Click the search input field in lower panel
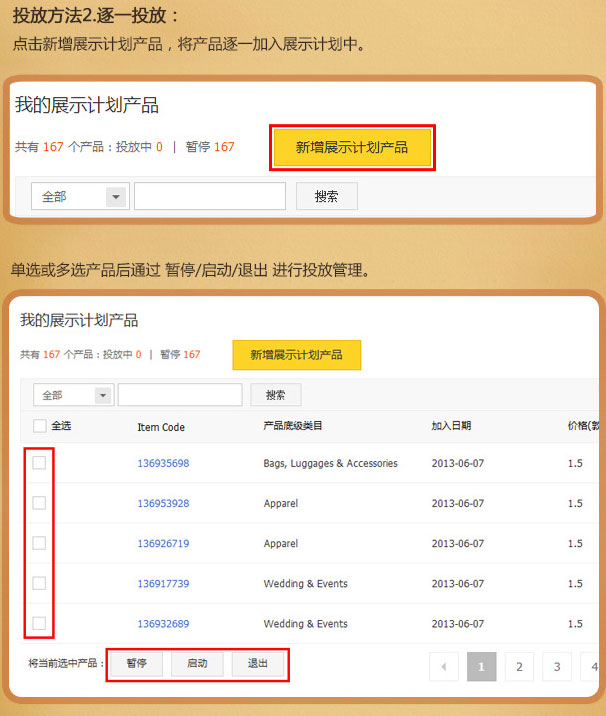606x716 pixels. pos(180,395)
